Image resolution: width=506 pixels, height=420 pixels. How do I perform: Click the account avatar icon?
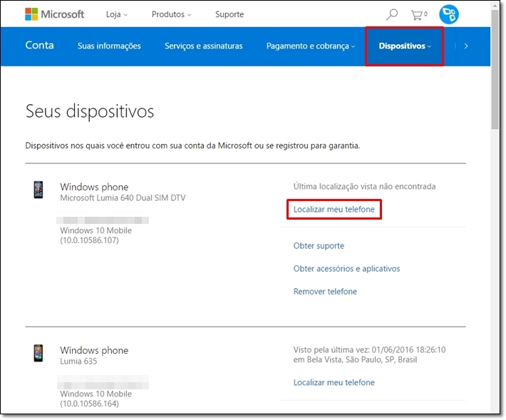(x=449, y=14)
